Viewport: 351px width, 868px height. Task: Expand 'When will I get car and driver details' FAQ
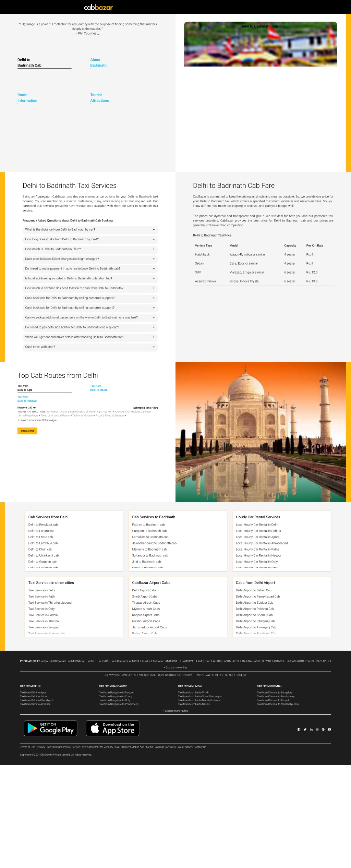[x=90, y=337]
